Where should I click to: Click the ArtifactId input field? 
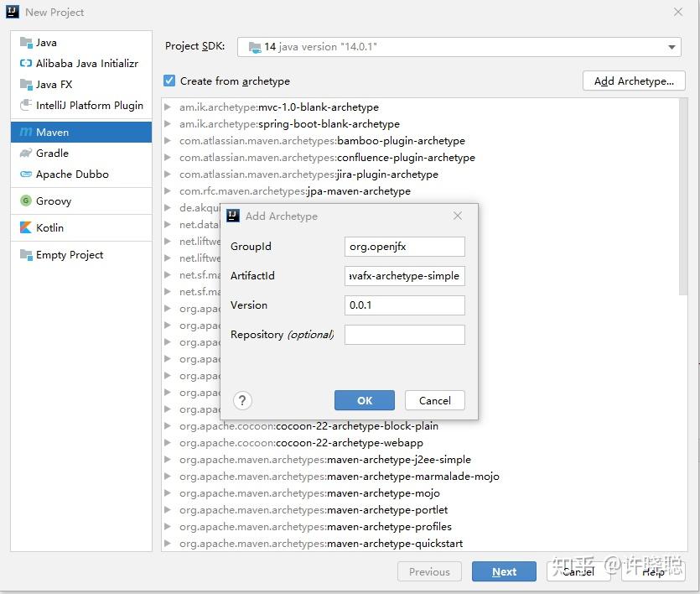point(404,276)
